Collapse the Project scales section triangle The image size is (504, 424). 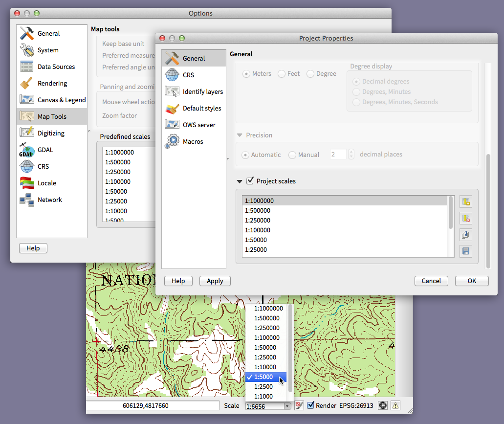click(240, 181)
